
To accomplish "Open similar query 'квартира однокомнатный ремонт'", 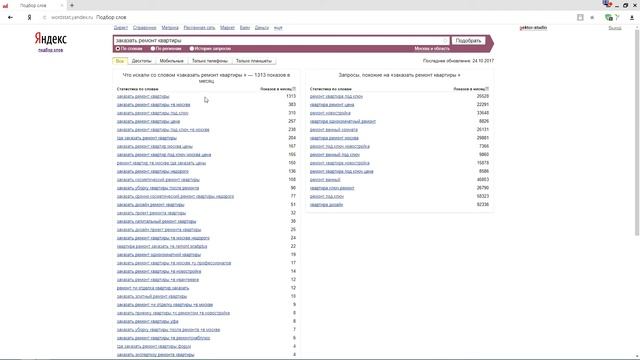I will tap(343, 122).
